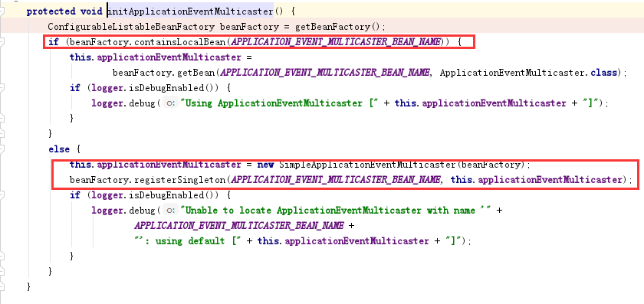This screenshot has height=304, width=644.
Task: Click SimpleApplicationEventMulticaster constructor name
Action: pyautogui.click(x=367, y=165)
